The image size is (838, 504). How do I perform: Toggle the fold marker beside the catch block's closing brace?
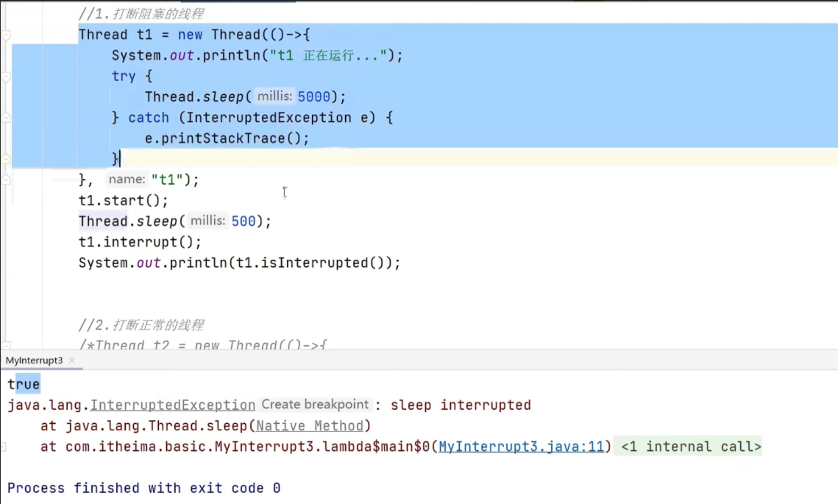point(6,159)
